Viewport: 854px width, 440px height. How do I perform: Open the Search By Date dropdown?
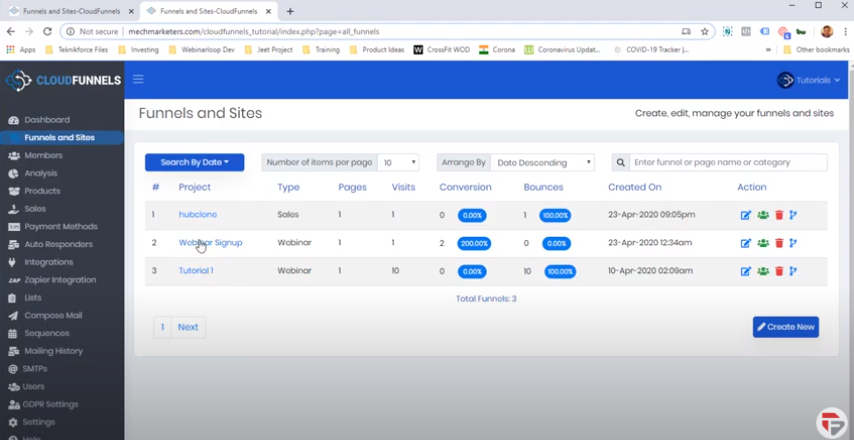(x=194, y=162)
